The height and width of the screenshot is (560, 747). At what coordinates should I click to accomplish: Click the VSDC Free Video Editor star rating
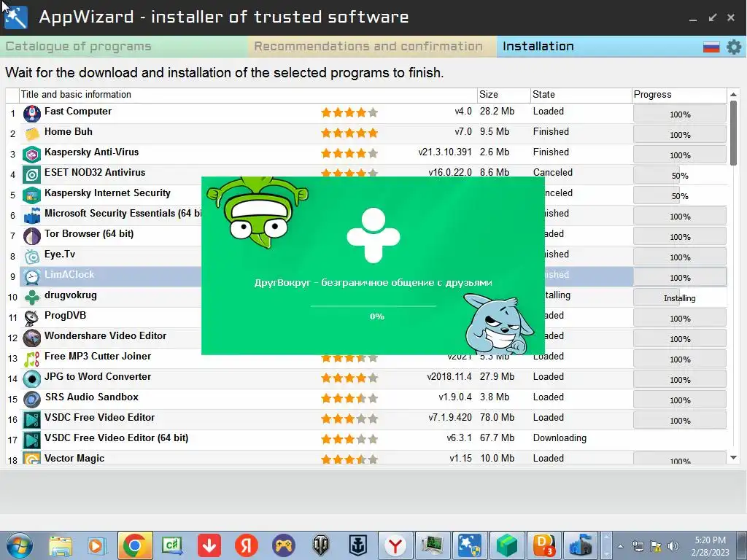(x=349, y=419)
